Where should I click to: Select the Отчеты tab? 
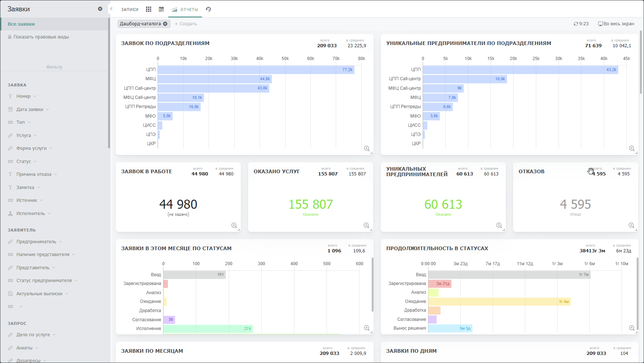(x=185, y=10)
